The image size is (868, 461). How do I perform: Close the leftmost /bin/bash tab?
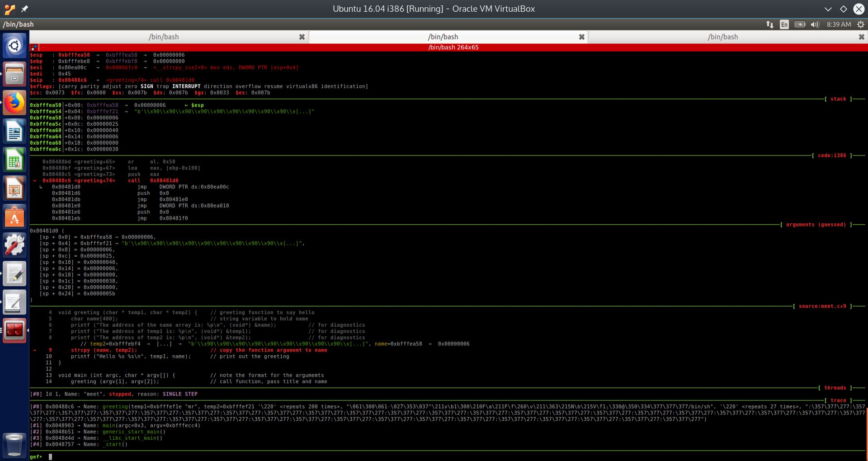tap(302, 37)
